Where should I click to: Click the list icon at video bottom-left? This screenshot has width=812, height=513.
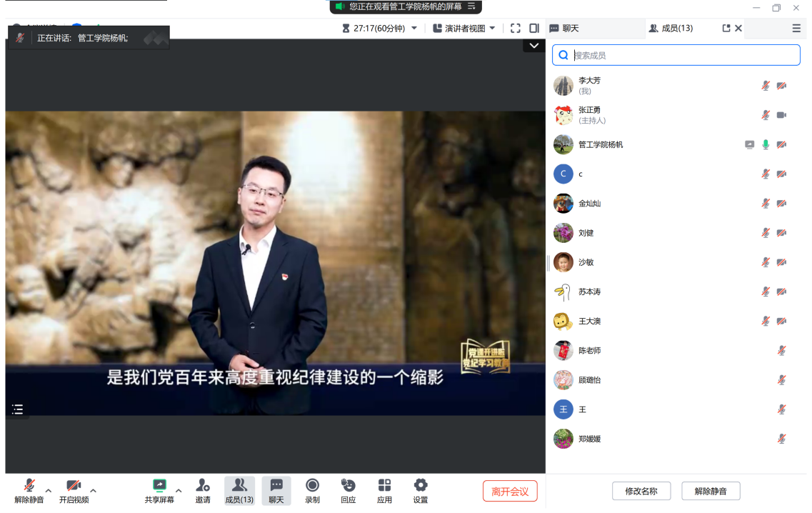[x=18, y=409]
